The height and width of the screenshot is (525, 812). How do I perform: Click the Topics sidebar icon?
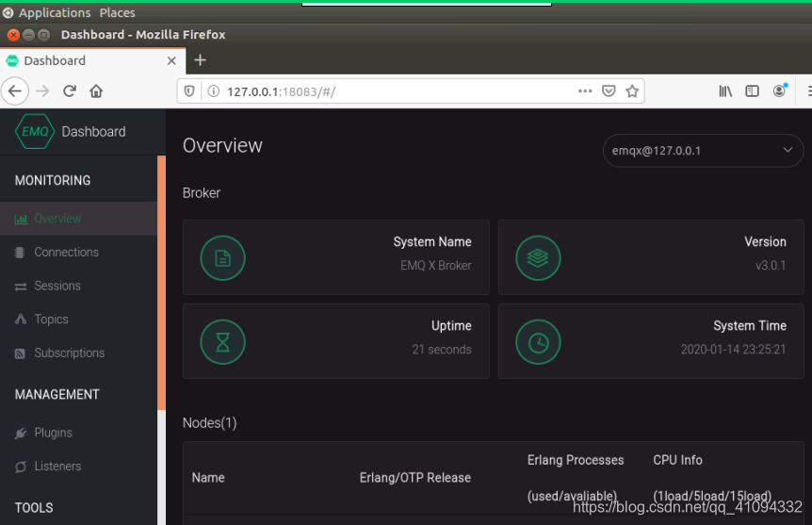click(21, 320)
